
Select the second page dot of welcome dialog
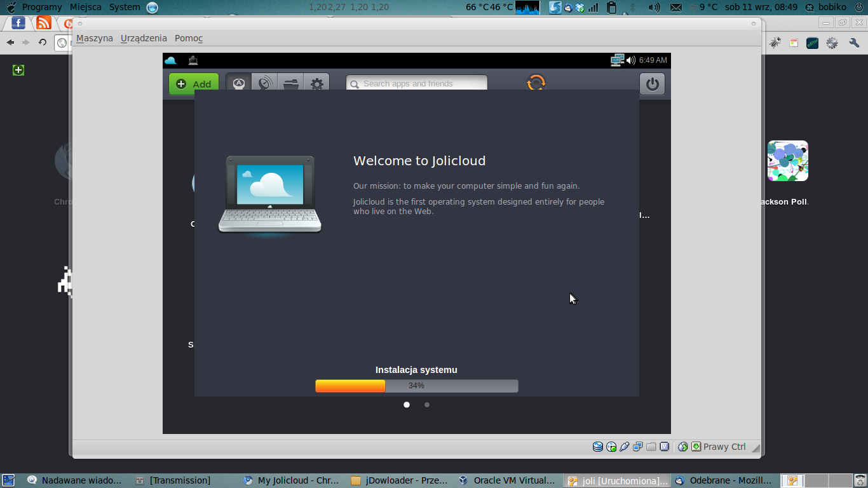tap(427, 405)
